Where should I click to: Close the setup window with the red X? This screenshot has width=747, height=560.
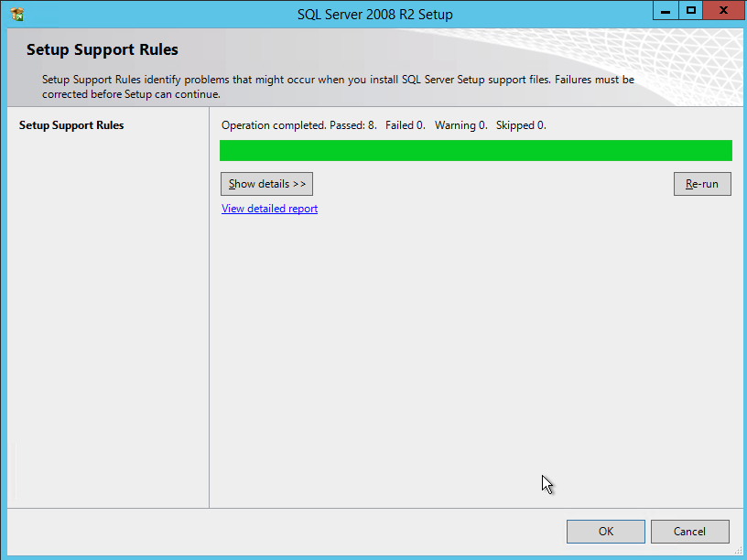724,10
